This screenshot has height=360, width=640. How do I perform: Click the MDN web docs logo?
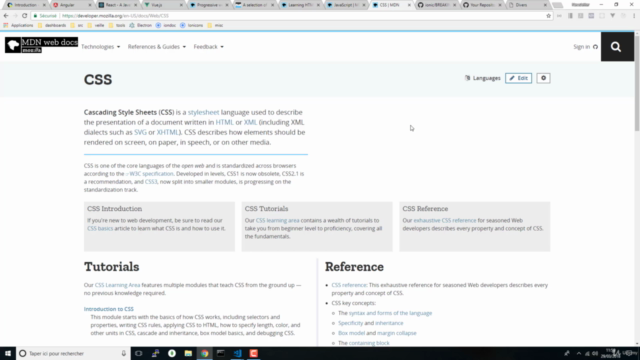(x=41, y=45)
